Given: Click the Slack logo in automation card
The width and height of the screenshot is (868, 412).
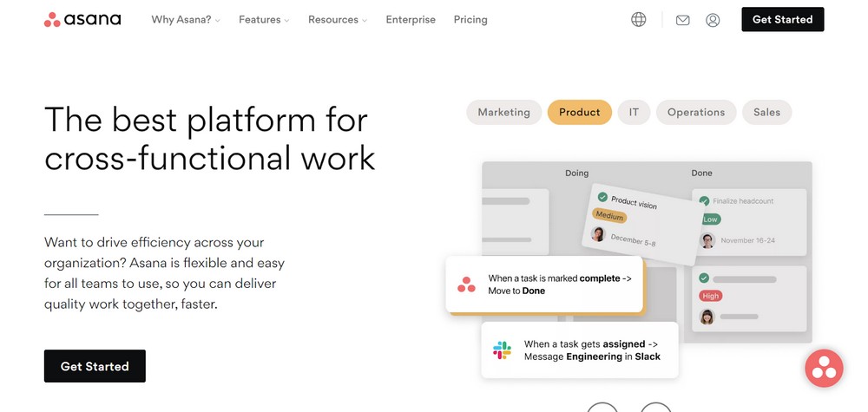Looking at the screenshot, I should (502, 350).
